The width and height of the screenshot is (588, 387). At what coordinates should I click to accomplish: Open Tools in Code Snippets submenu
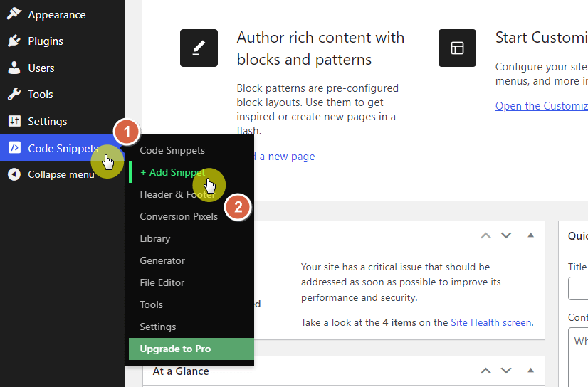[x=151, y=304]
